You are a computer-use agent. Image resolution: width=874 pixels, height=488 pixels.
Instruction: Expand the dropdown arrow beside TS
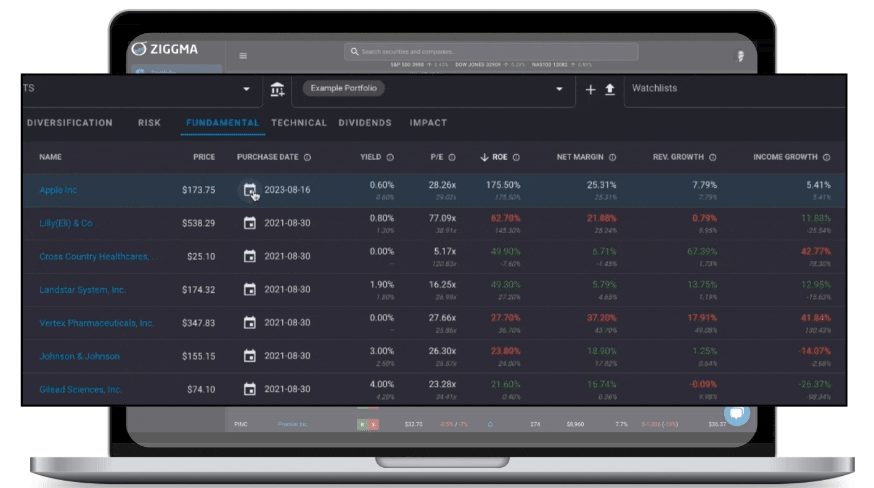click(246, 89)
